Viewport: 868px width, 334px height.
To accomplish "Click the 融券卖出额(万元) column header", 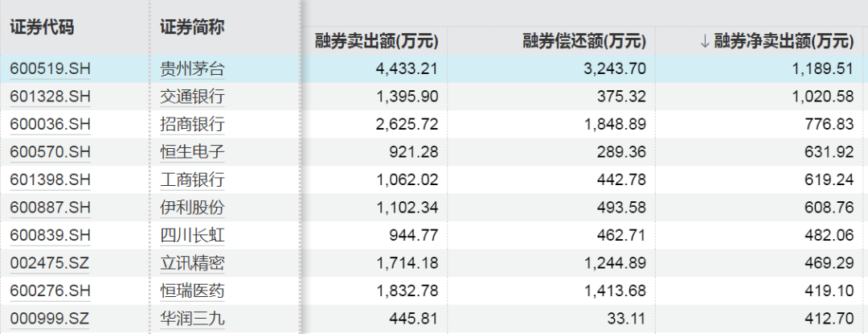I will click(376, 41).
